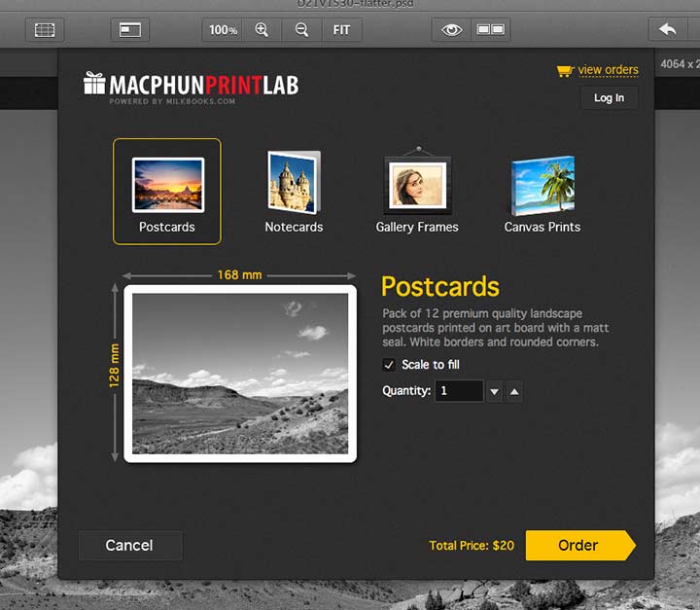
Task: Increase quantity with the up arrow
Action: 514,392
